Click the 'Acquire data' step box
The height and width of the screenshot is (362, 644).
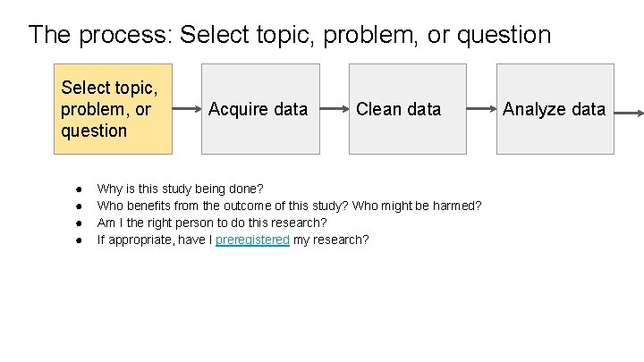click(259, 109)
